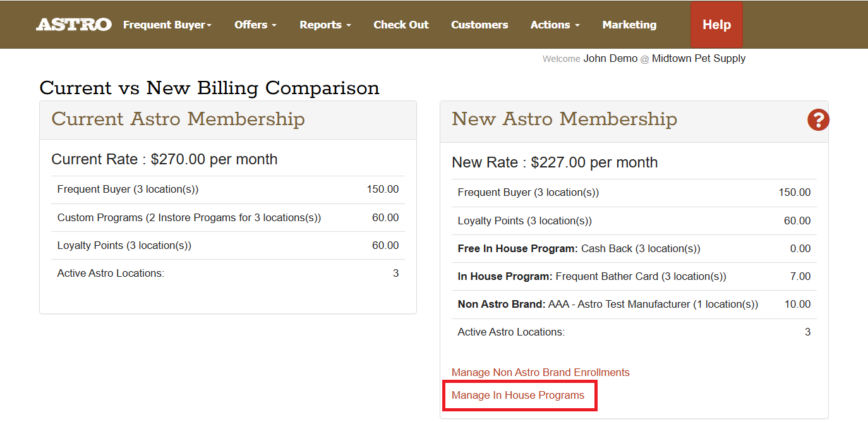Select the Custom Programs row in Current Membership
Image resolution: width=868 pixels, height=436 pixels.
[189, 217]
